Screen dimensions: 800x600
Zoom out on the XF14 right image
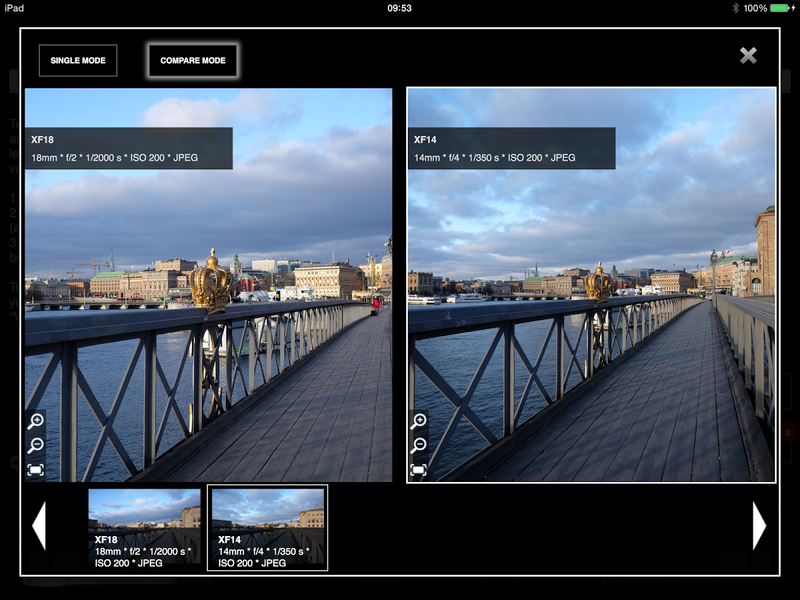[x=419, y=445]
